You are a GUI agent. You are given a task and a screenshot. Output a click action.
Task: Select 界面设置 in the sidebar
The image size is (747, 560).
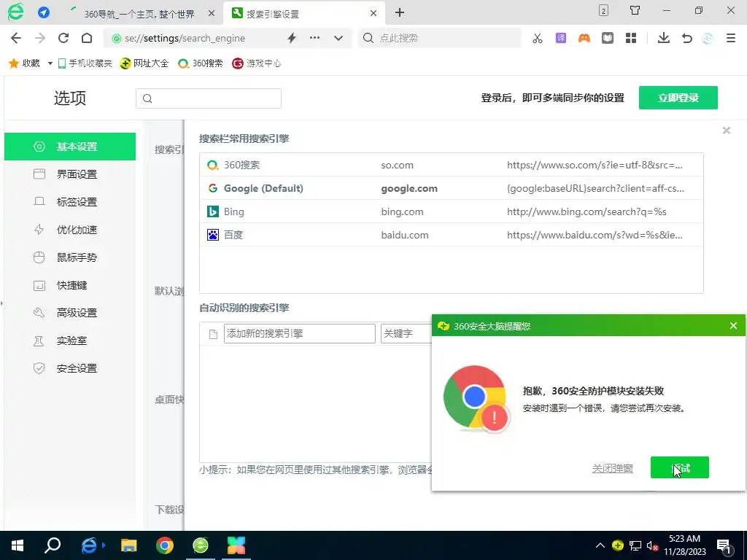pos(70,174)
